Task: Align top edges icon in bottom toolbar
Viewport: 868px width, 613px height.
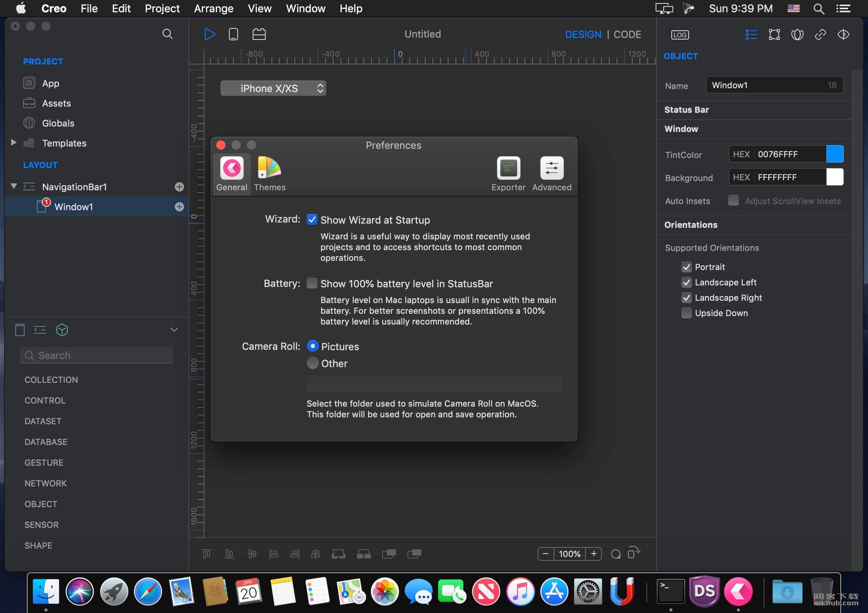Action: [206, 554]
